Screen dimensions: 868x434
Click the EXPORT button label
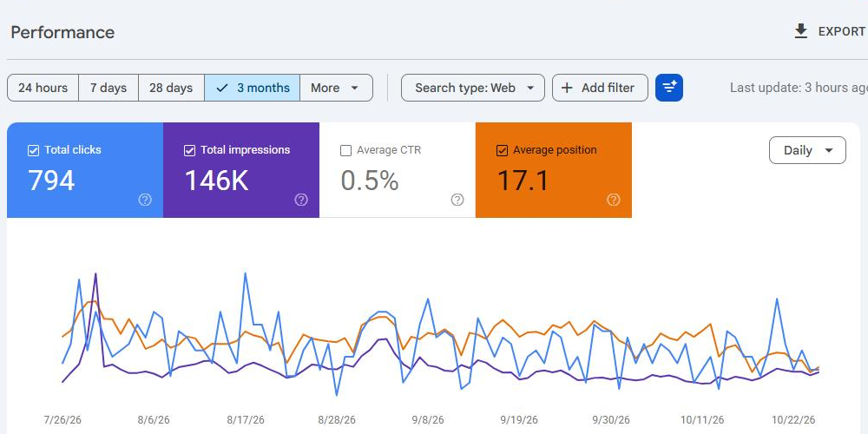[841, 31]
